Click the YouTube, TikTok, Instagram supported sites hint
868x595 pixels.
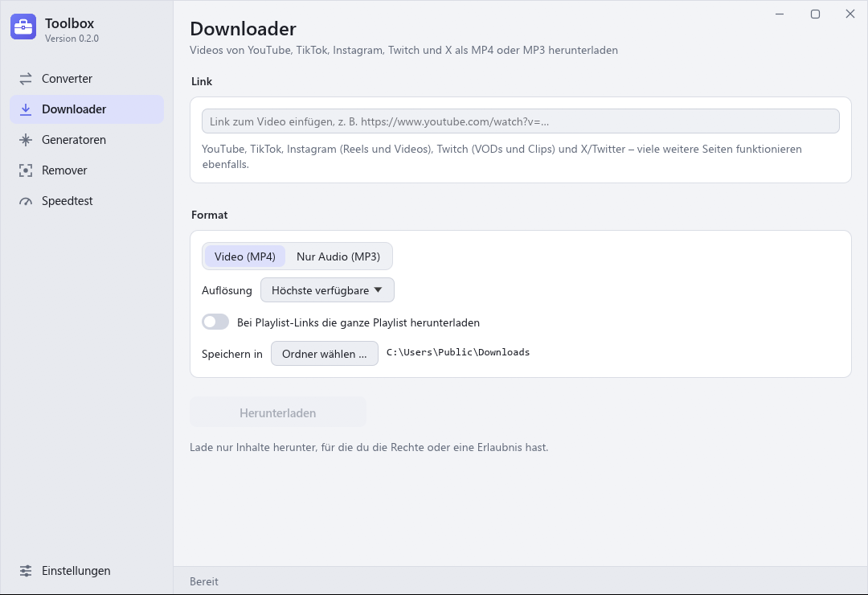coord(502,156)
